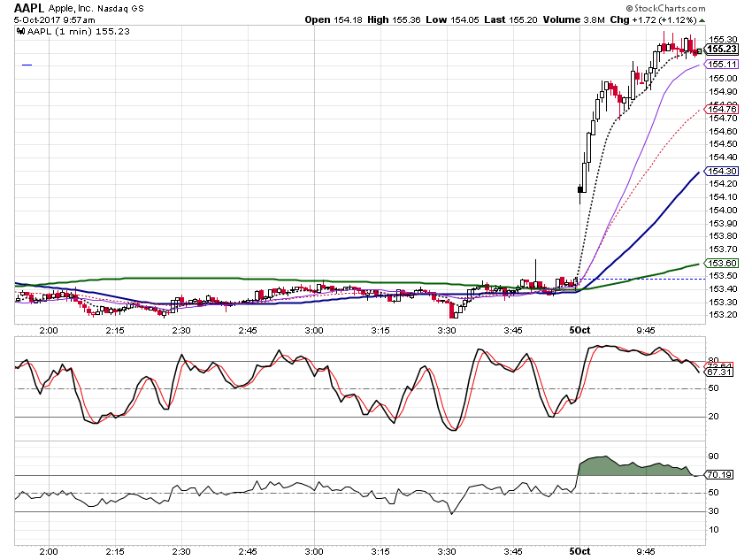Click the 30 level label in the RSI panel
752x560 pixels.
coord(714,511)
